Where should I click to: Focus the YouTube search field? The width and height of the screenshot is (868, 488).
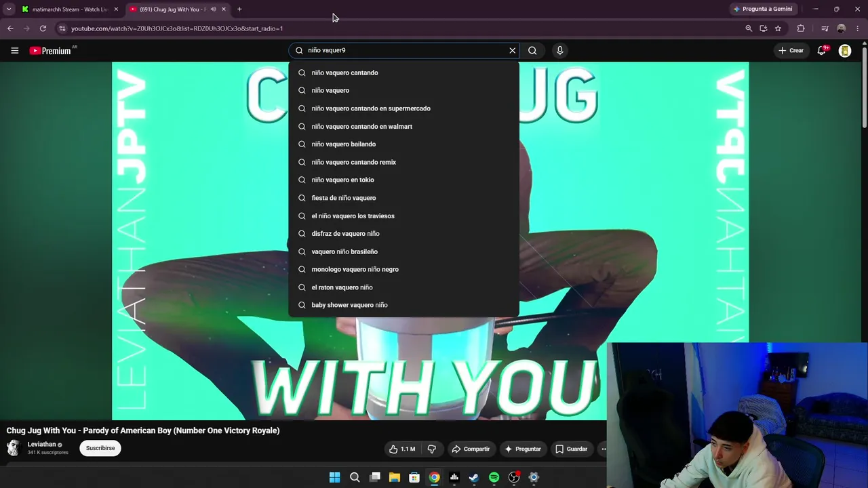coord(404,50)
